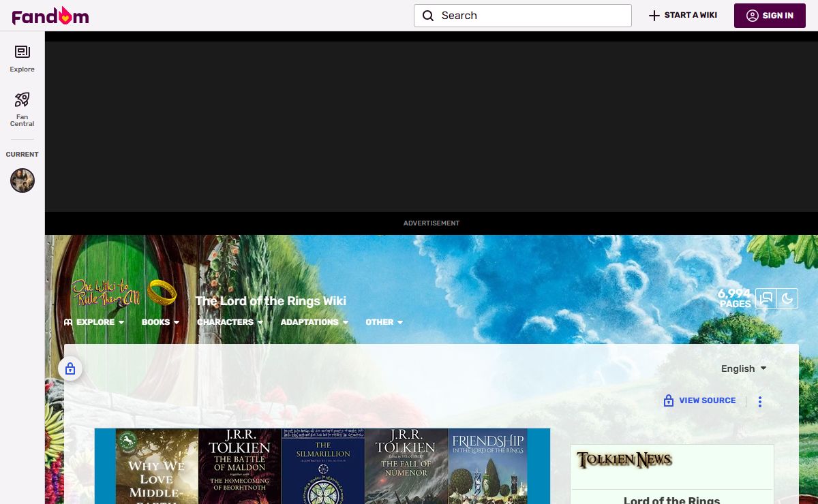Click One Wiki to Rule Them All logo

[x=124, y=292]
